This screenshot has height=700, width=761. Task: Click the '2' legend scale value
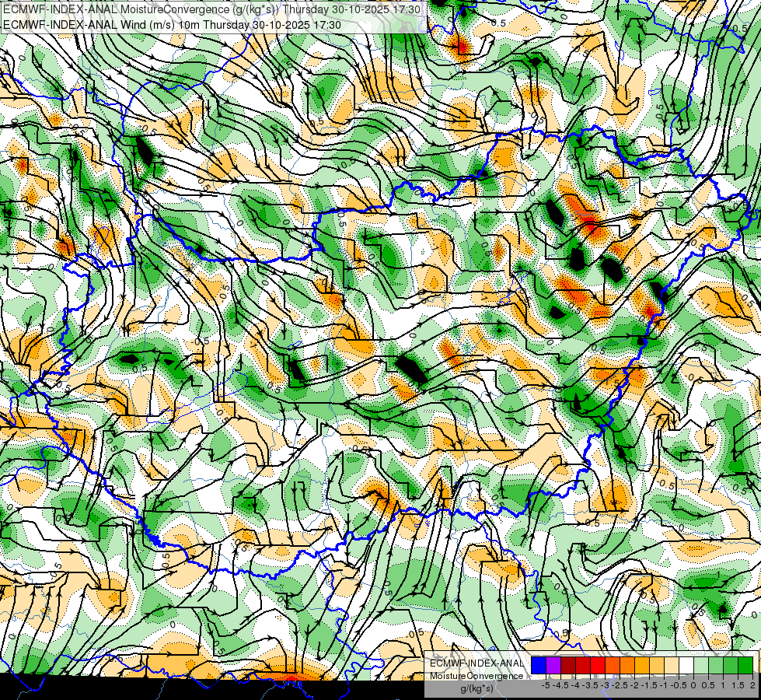click(x=752, y=685)
